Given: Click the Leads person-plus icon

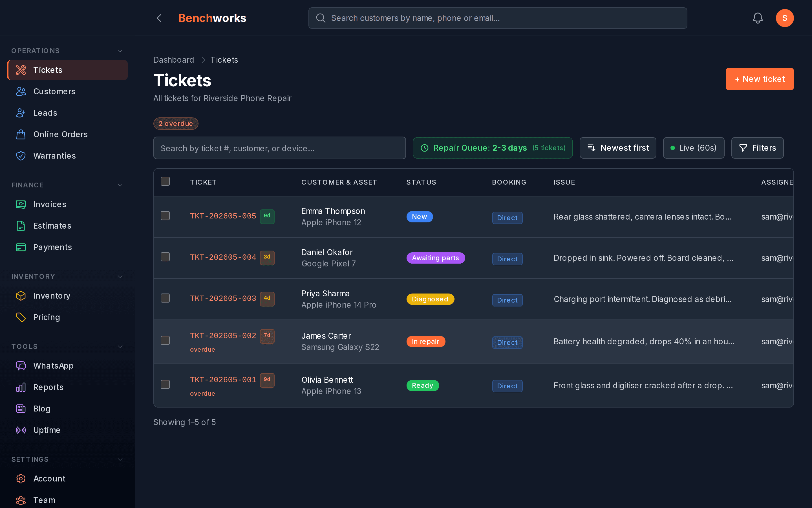Looking at the screenshot, I should tap(21, 113).
